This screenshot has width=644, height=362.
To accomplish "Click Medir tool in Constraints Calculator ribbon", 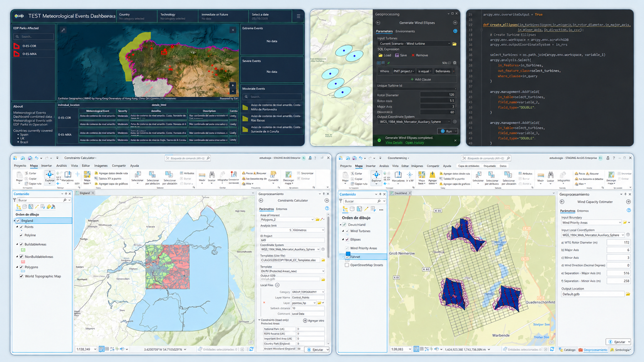I will (202, 177).
